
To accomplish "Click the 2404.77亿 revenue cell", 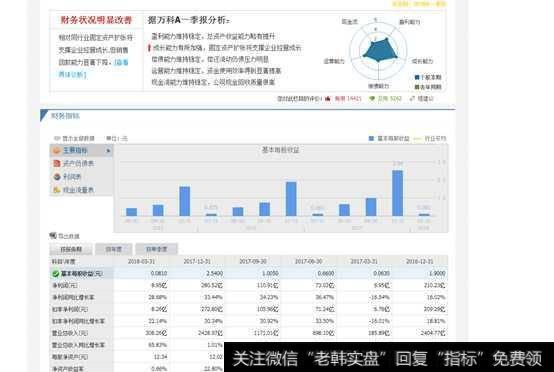I will (433, 333).
